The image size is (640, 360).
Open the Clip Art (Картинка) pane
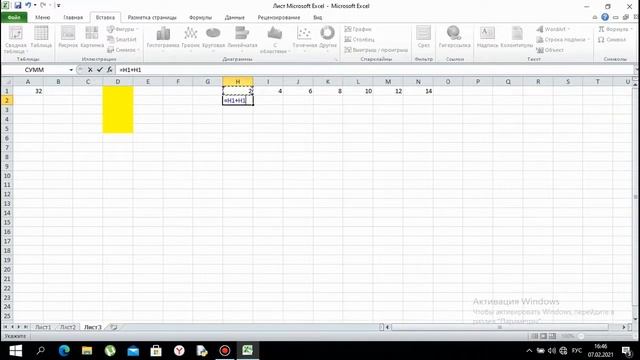[92, 37]
